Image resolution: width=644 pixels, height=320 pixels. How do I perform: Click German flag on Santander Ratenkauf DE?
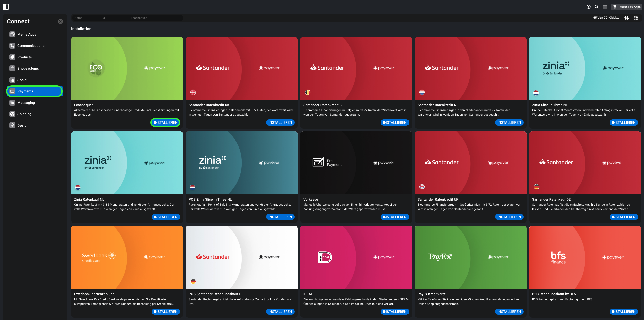pos(536,187)
